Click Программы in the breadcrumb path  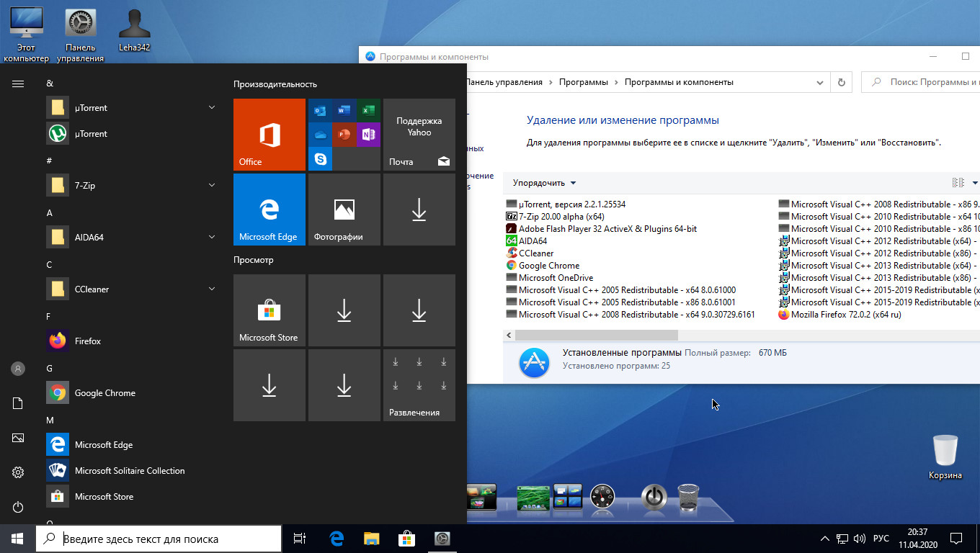[584, 82]
